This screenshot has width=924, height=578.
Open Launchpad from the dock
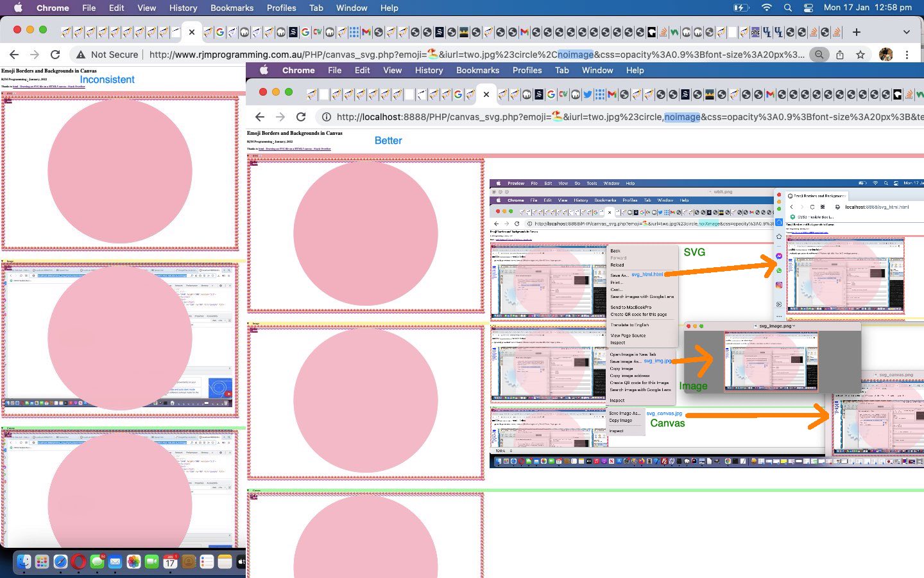42,562
